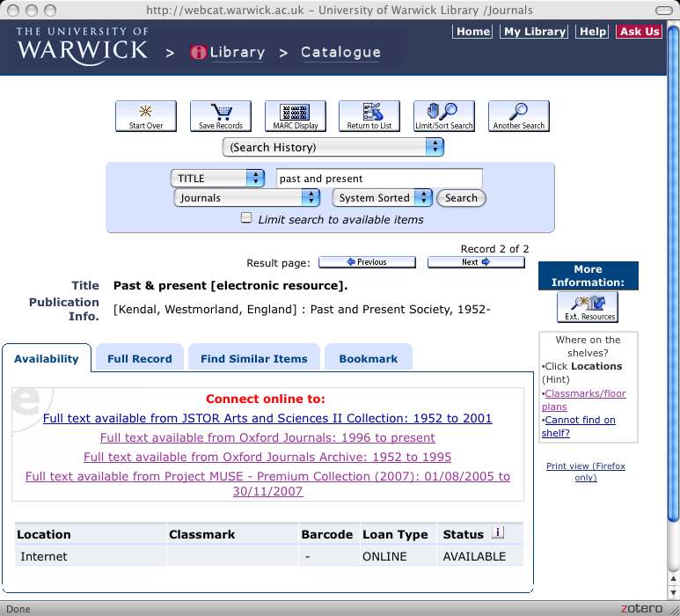Screen dimensions: 680x616
Task: Open the Ext. Resources icon button
Action: [x=588, y=307]
